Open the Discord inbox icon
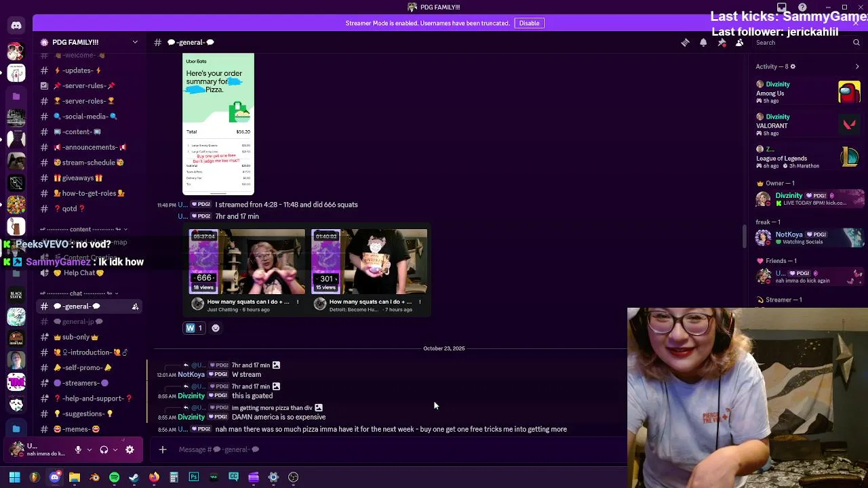The height and width of the screenshot is (488, 868). pos(783,7)
